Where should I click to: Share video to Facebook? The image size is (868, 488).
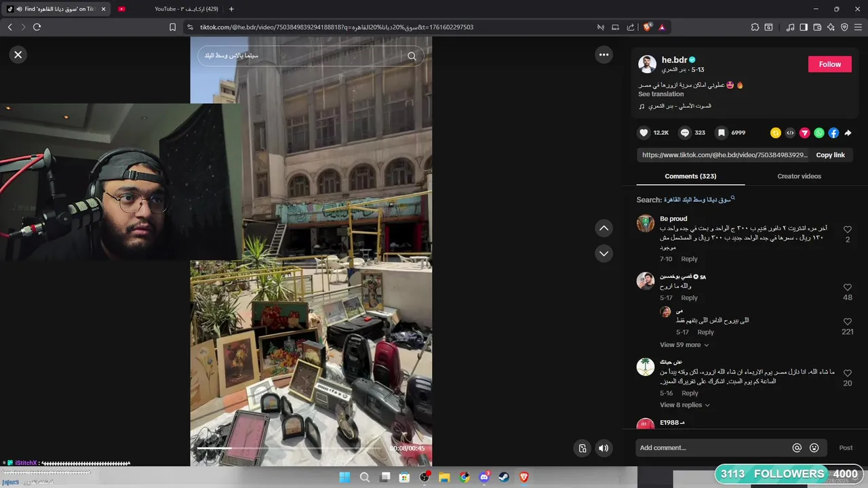833,133
